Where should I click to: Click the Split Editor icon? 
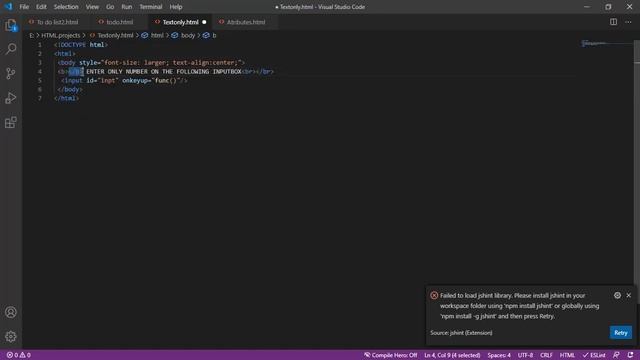[613, 22]
